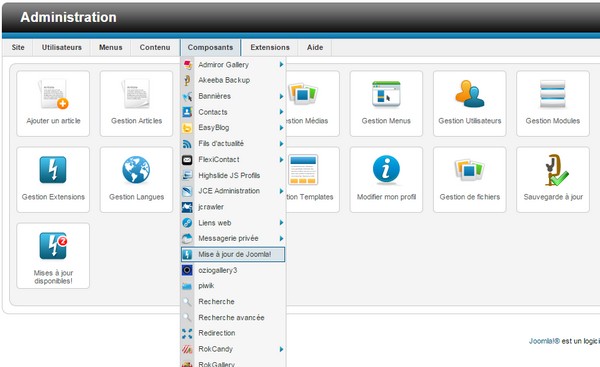Open the Gestion Articles icon
This screenshot has width=600, height=367.
tap(136, 94)
